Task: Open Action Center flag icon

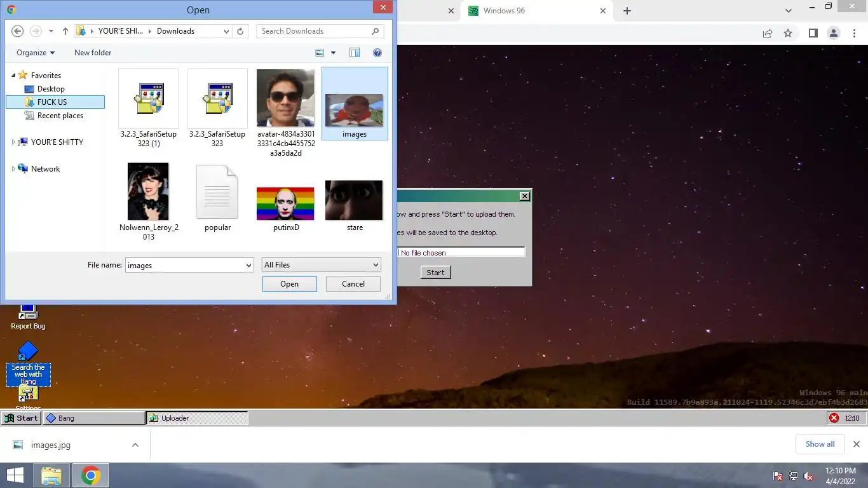Action: [778, 476]
